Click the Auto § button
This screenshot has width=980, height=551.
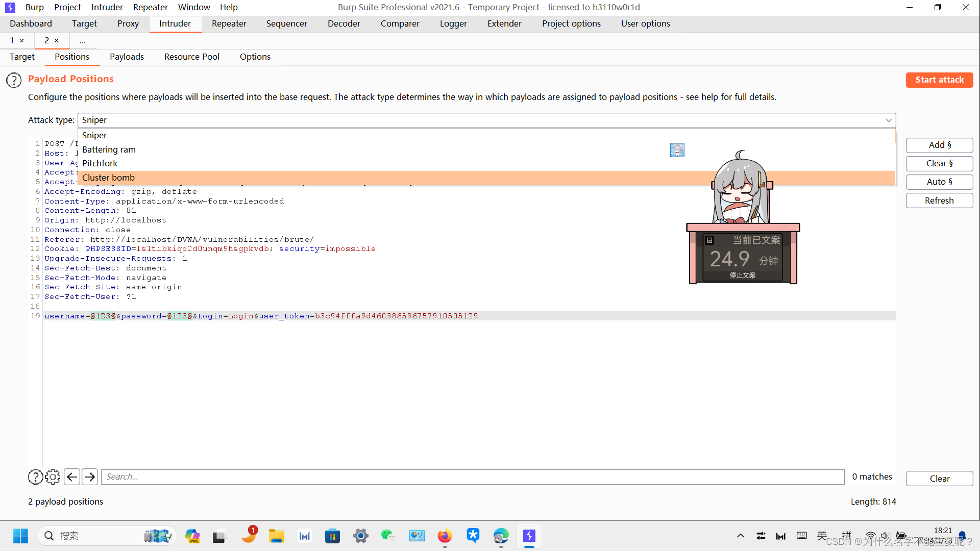[x=939, y=182]
